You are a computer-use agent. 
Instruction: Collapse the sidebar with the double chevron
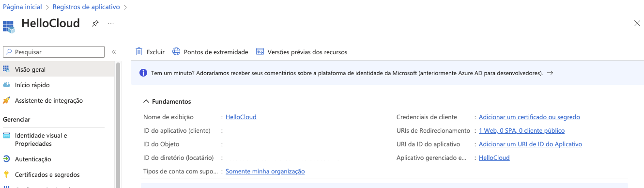click(114, 52)
